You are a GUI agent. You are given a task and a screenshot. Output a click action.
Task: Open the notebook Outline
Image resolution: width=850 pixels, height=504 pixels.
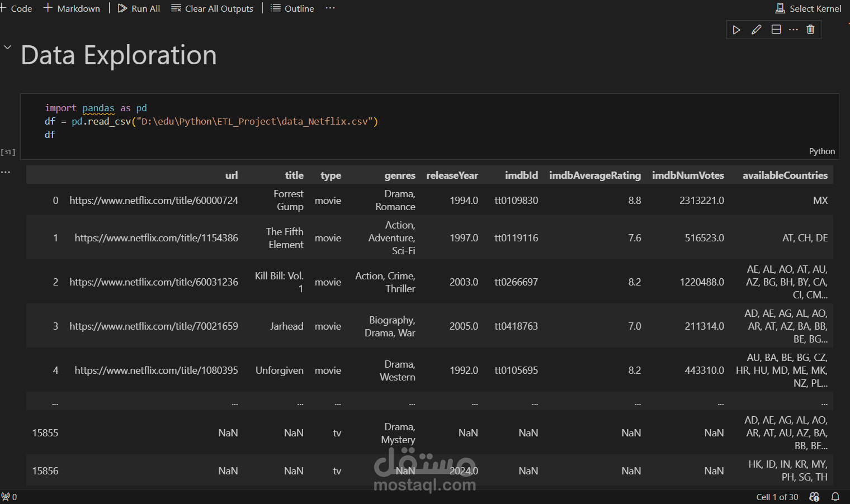(292, 8)
